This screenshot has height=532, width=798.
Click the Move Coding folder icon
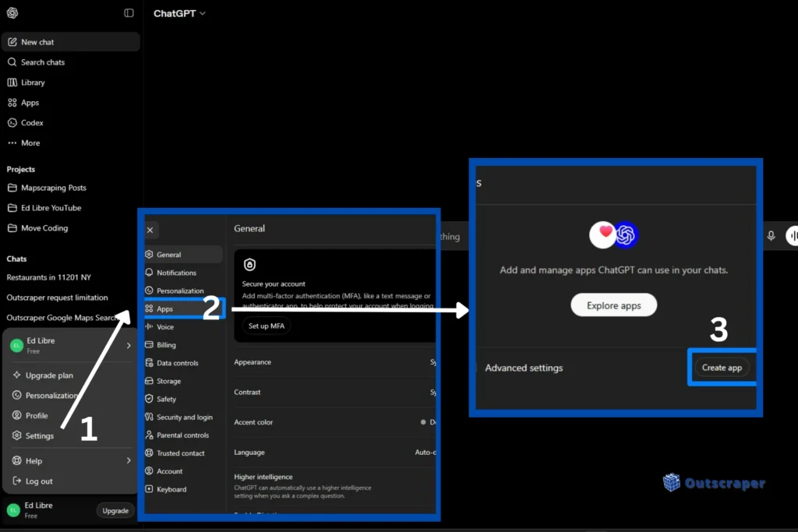12,228
